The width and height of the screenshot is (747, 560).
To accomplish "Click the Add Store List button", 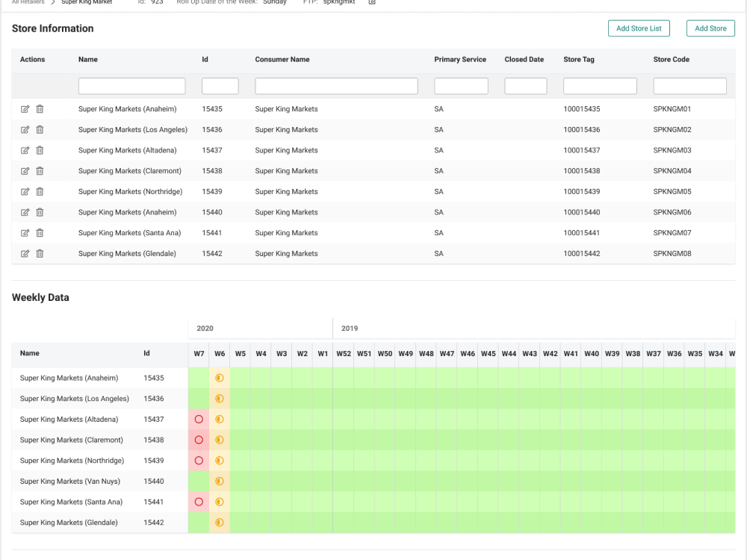I will (x=639, y=28).
